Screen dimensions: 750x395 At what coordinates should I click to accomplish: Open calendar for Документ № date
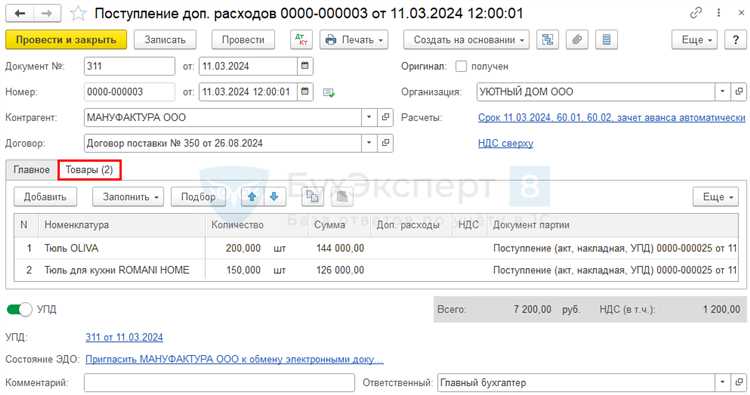(305, 66)
